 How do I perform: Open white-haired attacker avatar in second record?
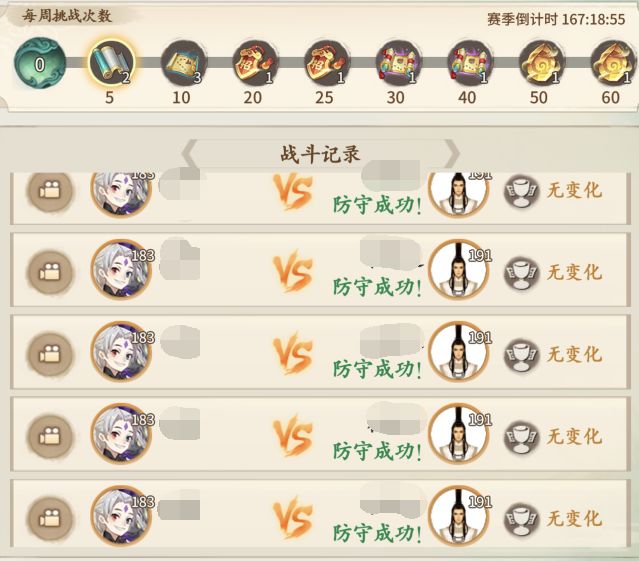[121, 270]
